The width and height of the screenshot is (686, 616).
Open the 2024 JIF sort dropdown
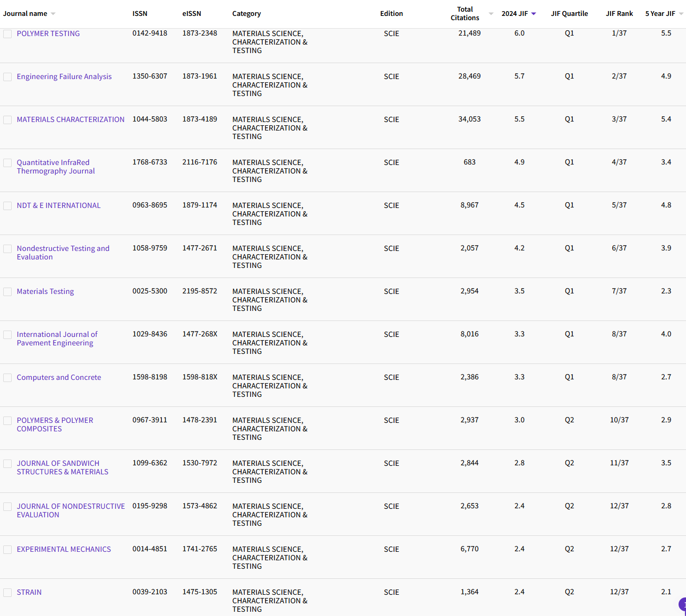click(534, 13)
